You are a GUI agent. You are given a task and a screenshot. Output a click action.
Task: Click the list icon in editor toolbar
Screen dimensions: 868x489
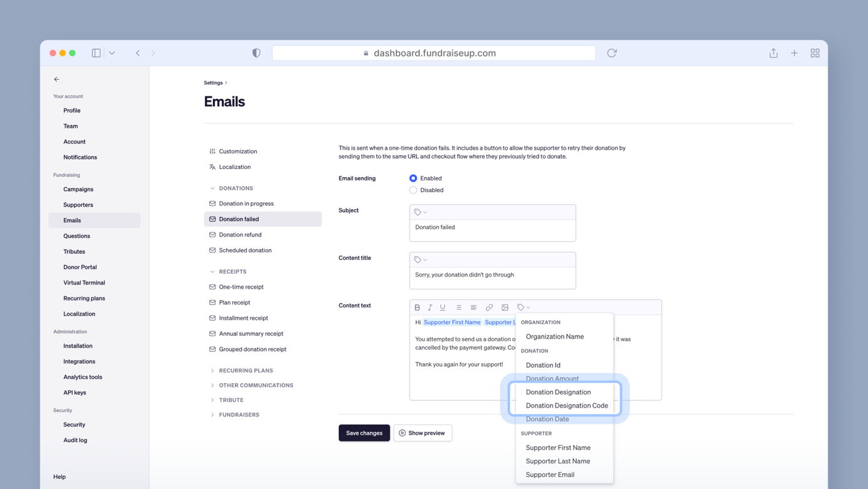click(x=458, y=307)
